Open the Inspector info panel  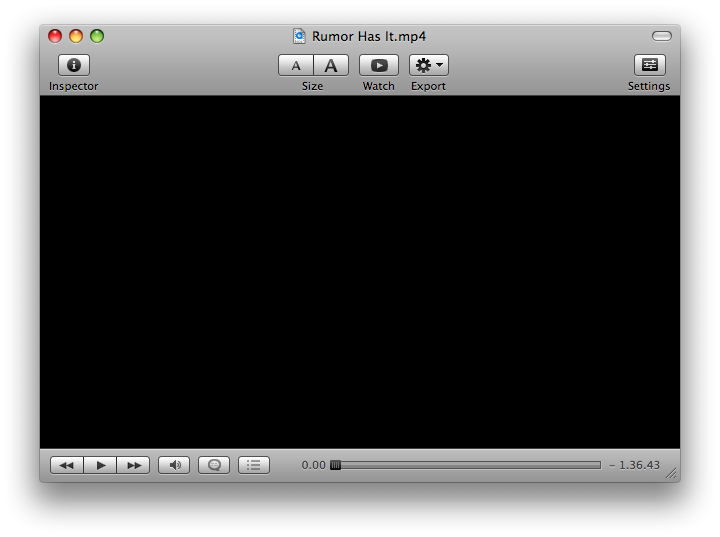click(74, 65)
